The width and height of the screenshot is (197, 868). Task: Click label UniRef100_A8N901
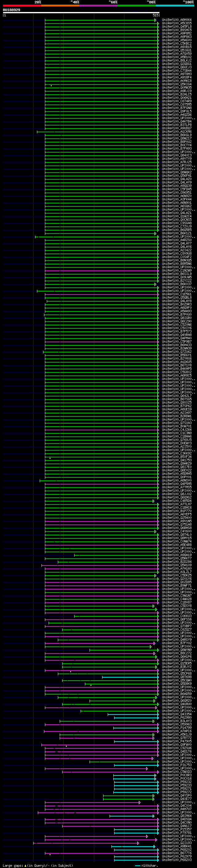pos(177,203)
